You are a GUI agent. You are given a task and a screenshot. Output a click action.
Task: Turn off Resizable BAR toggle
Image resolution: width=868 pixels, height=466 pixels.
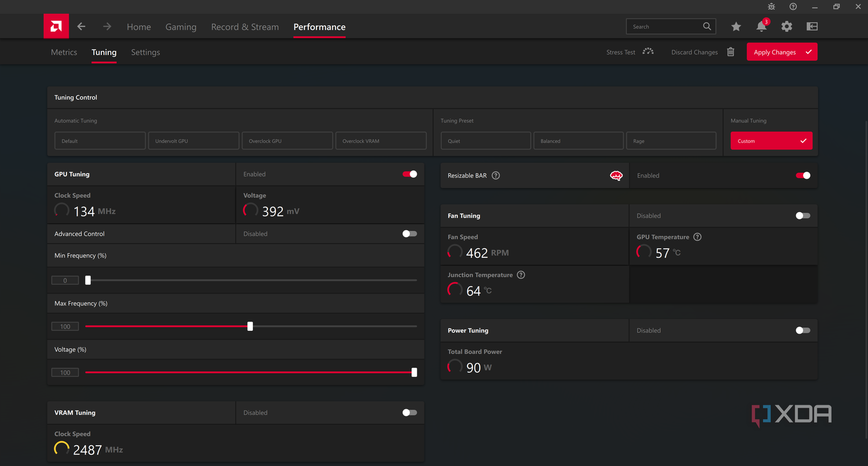(x=803, y=175)
